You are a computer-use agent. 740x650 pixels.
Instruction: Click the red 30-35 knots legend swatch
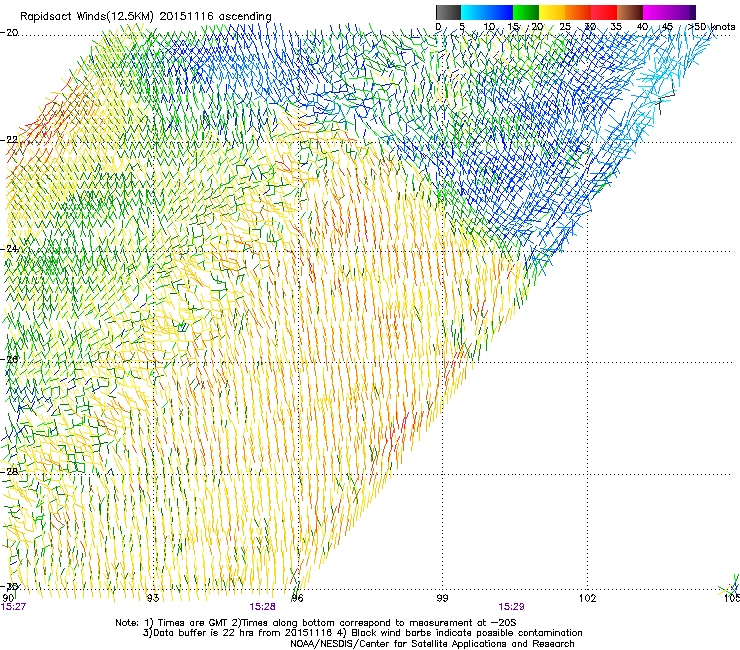pyautogui.click(x=604, y=12)
